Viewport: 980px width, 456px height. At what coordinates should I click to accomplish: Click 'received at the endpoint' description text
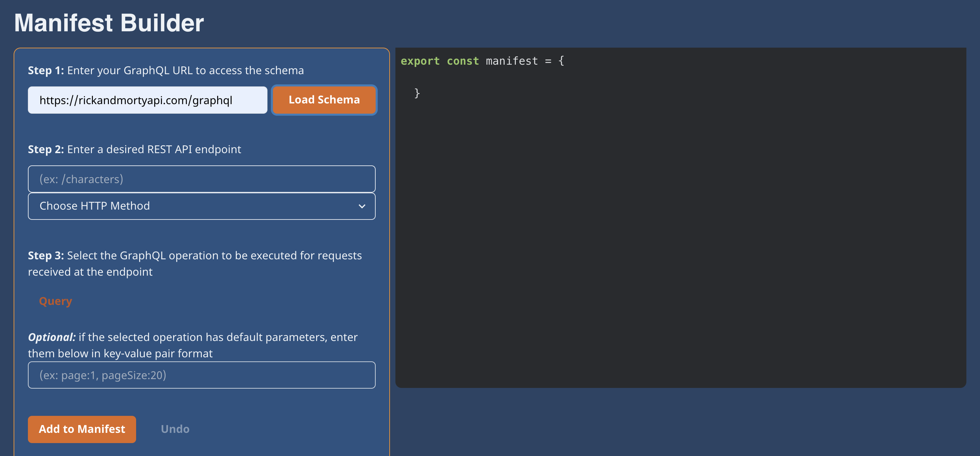[90, 272]
